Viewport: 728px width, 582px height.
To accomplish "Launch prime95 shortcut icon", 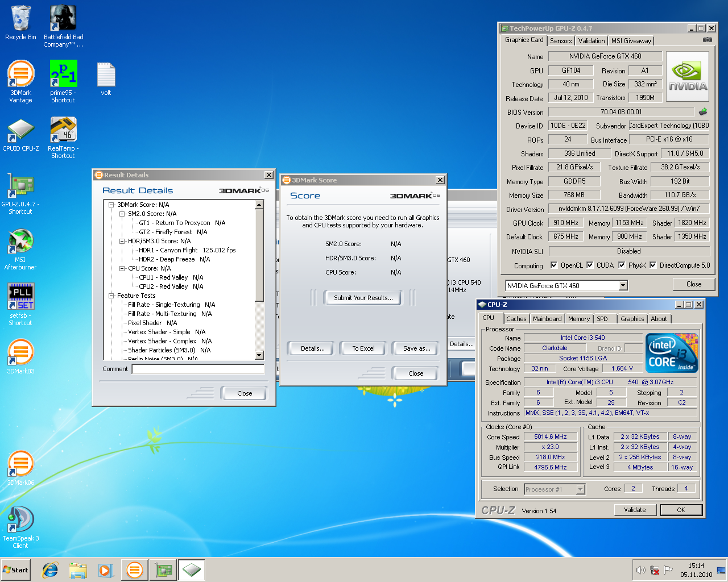I will coord(63,82).
